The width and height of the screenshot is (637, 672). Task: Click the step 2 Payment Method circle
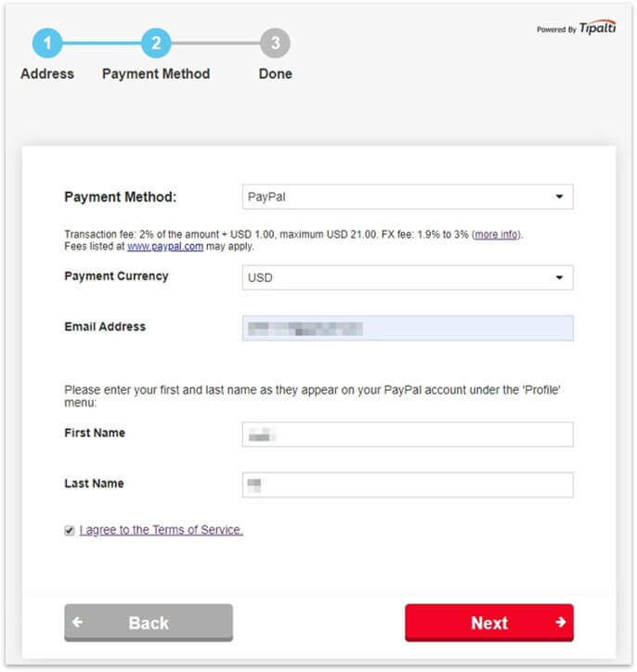[x=156, y=43]
